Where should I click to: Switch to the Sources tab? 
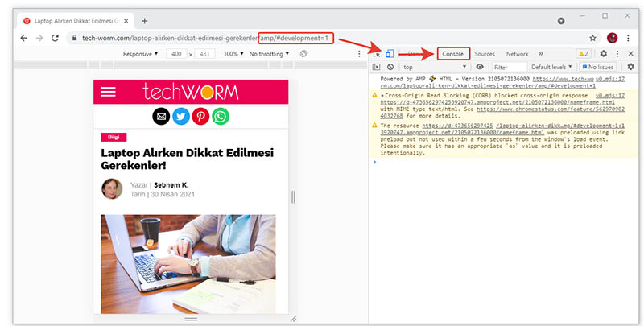484,54
